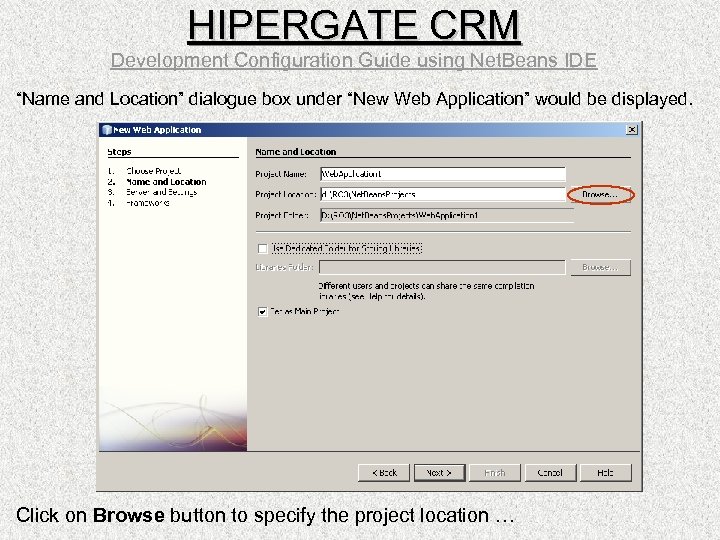
Task: Cancel the New Web Application wizard
Action: [550, 472]
